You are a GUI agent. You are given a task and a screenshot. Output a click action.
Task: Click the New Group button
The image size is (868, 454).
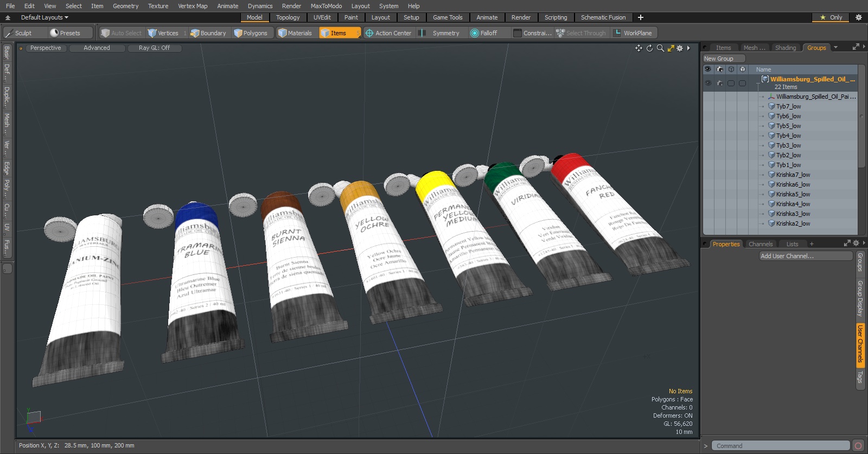coord(724,59)
